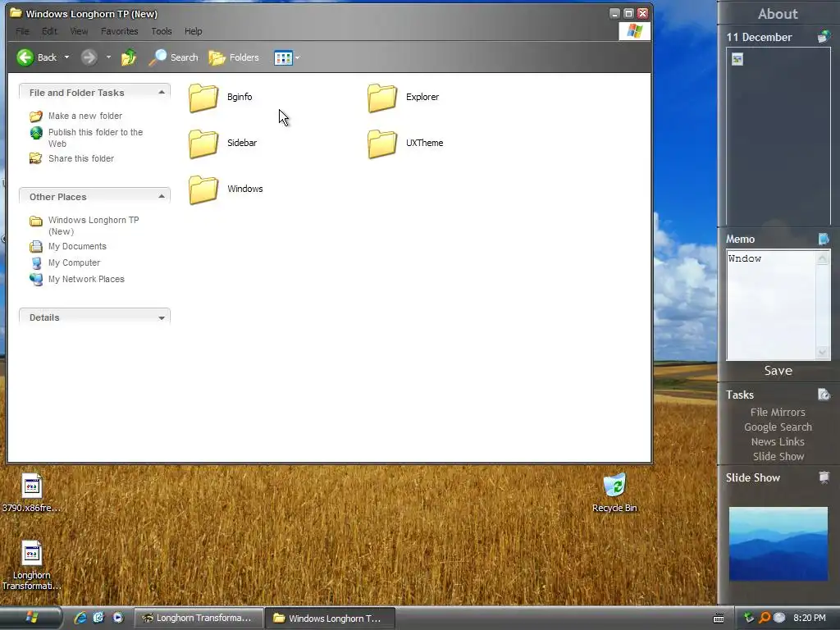Click the Back arrow button
The image size is (840, 630).
(36, 57)
